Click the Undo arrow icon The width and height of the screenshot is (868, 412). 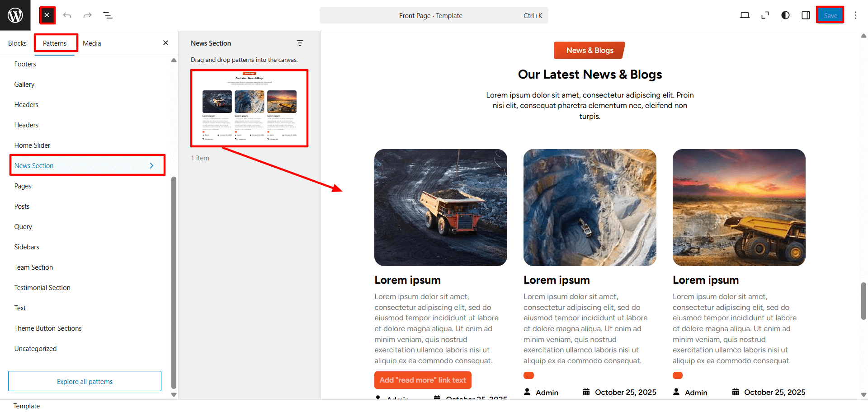tap(67, 15)
